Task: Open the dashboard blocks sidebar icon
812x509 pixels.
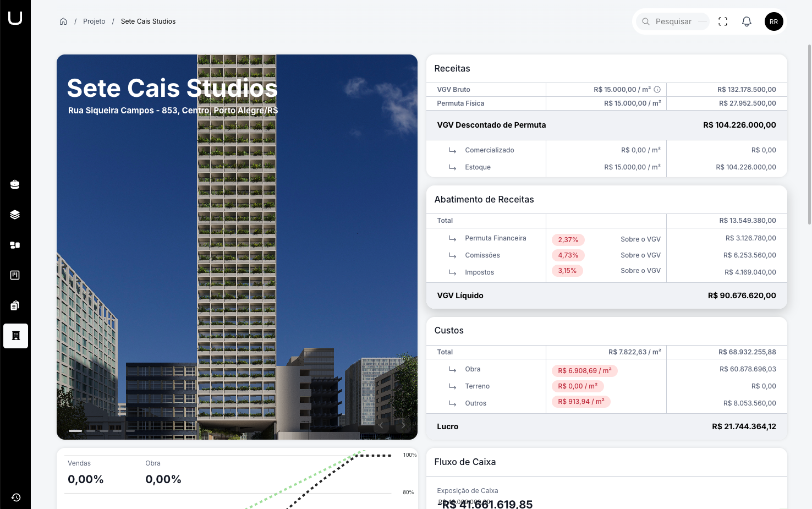Action: point(15,245)
